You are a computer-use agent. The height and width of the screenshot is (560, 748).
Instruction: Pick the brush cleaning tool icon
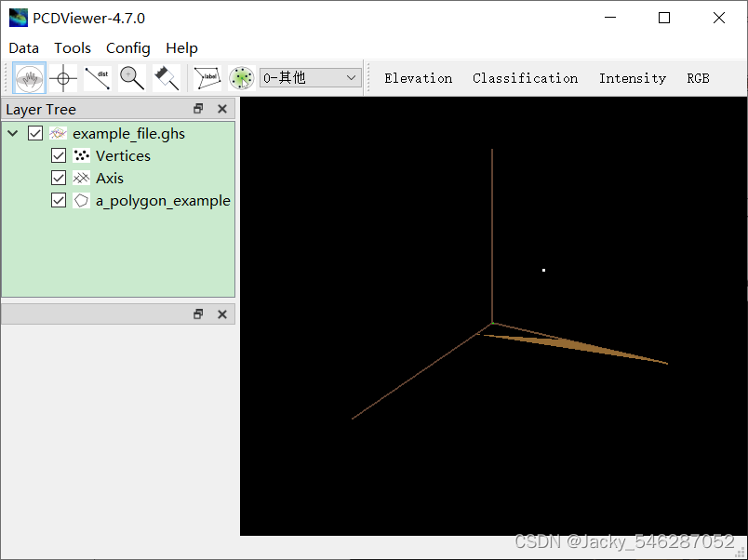[x=167, y=78]
